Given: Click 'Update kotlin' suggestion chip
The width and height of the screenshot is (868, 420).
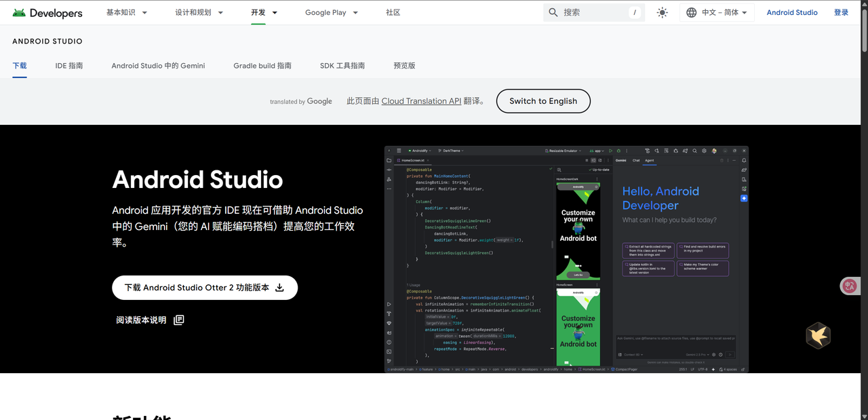Looking at the screenshot, I should 649,268.
